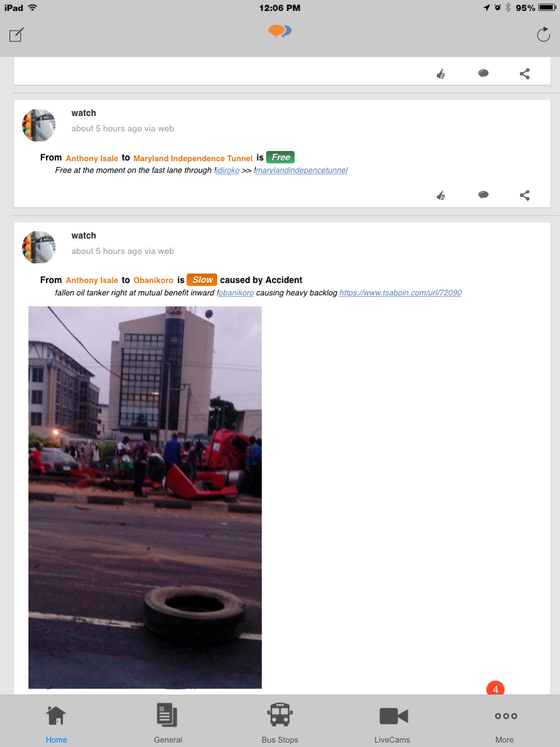
Task: Like the Maryland Independence Tunnel post
Action: pyautogui.click(x=440, y=196)
